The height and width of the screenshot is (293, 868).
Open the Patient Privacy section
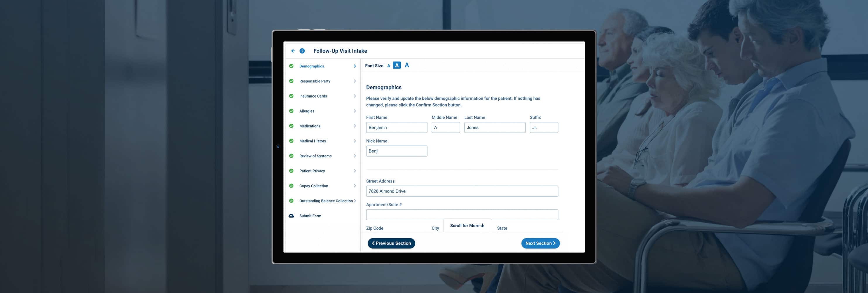point(312,171)
